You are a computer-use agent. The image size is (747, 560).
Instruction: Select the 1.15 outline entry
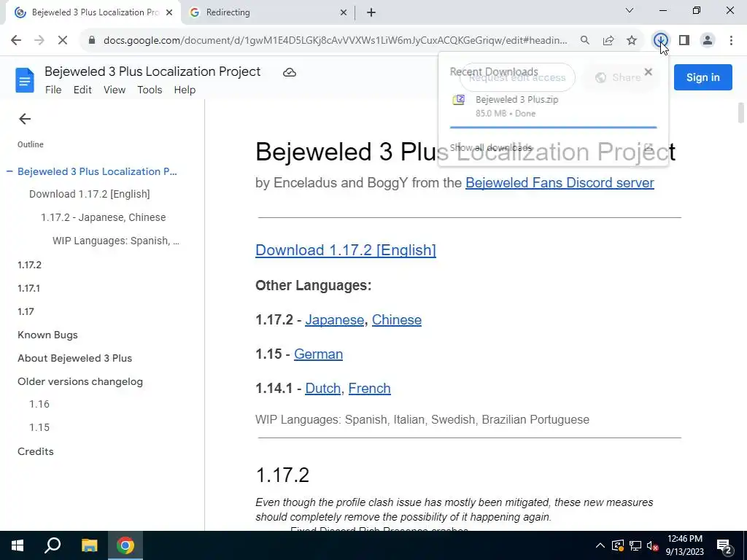pyautogui.click(x=39, y=427)
